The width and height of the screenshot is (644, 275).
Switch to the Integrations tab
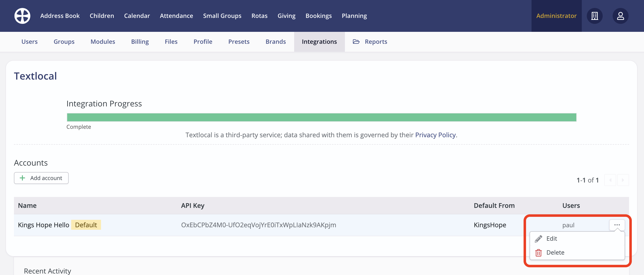320,42
